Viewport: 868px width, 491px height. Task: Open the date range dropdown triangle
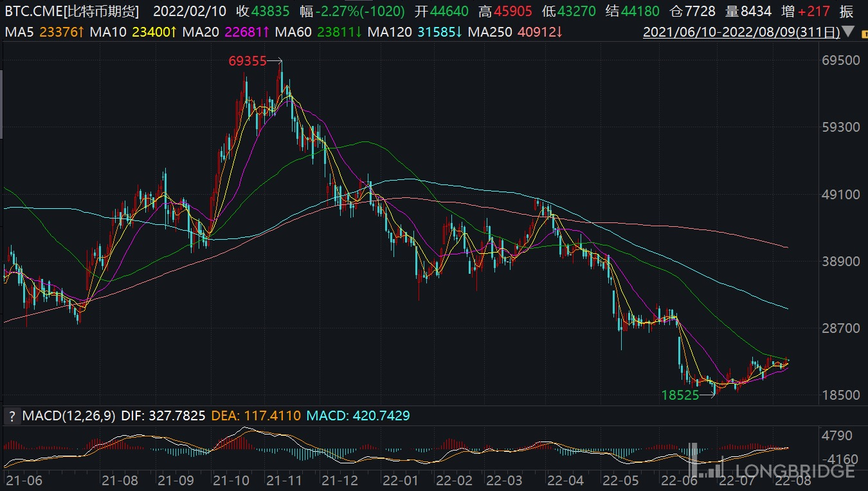[x=849, y=31]
